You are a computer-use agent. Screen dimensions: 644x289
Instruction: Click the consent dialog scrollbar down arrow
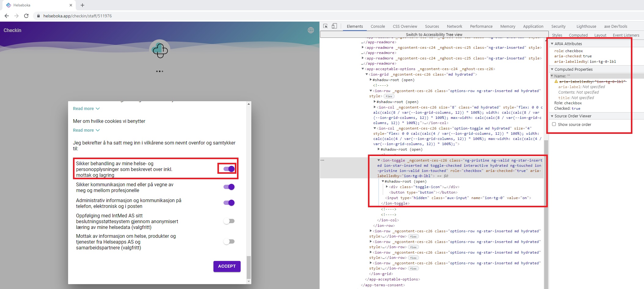tap(249, 281)
